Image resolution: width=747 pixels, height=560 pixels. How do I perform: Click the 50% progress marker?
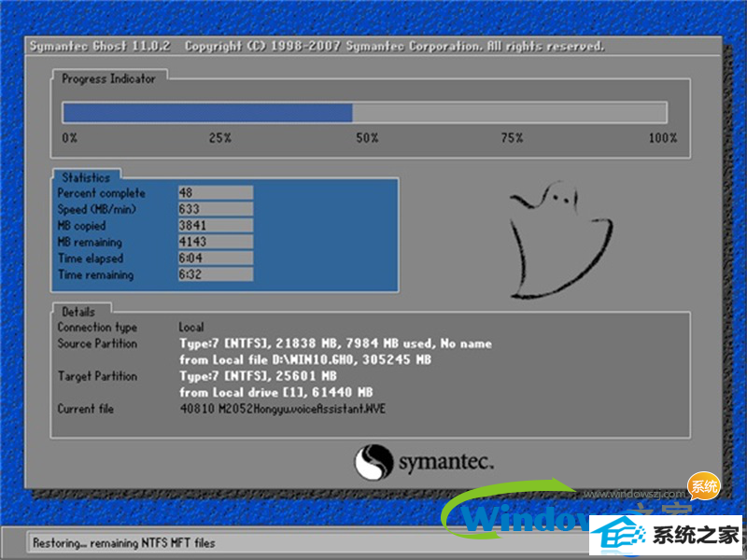coord(367,138)
